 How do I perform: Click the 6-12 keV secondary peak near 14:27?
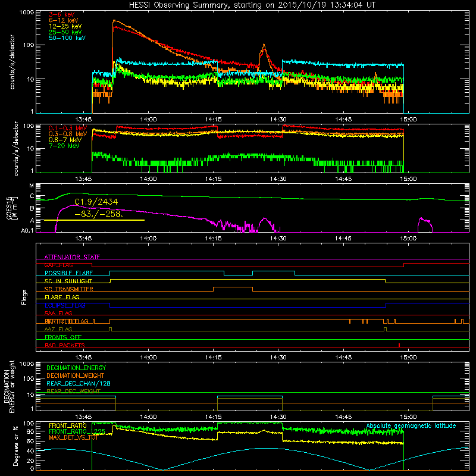point(264,46)
